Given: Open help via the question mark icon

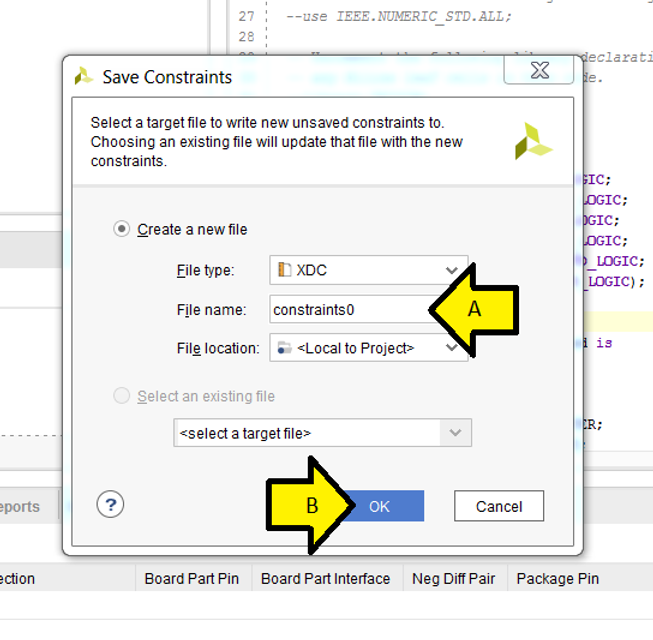Looking at the screenshot, I should click(110, 505).
